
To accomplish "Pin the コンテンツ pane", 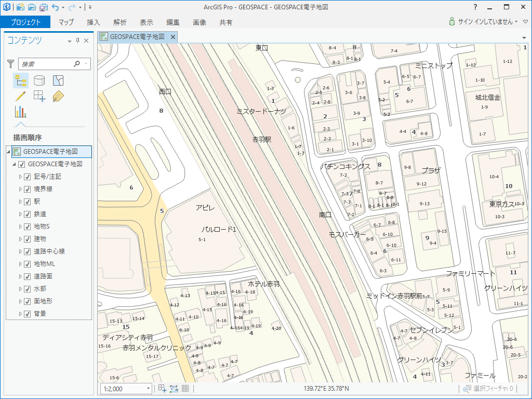I will tap(78, 41).
